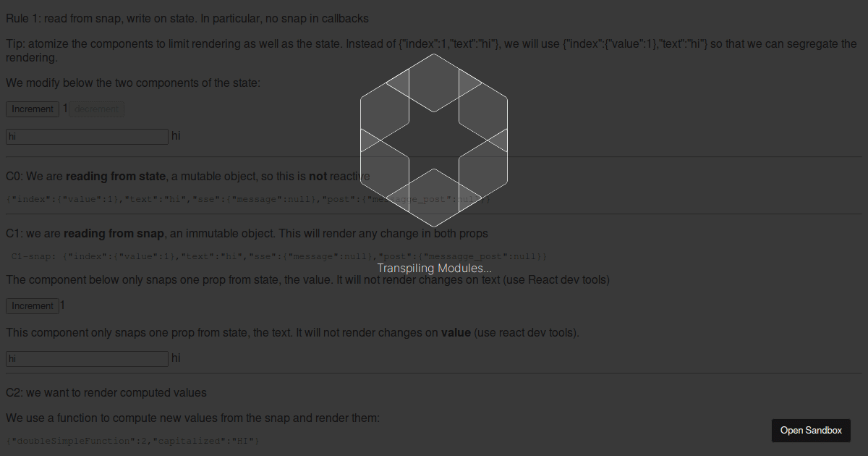Click the Transpiling Modules status text
The image size is (868, 456).
pos(434,269)
